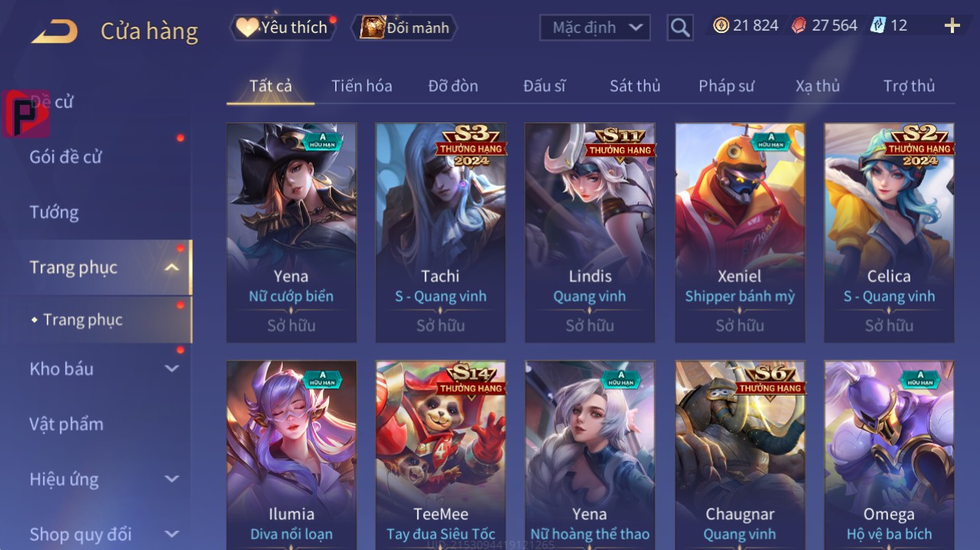Open Đổi mảnh fragment exchange
Screen dimensions: 980x550
404,28
